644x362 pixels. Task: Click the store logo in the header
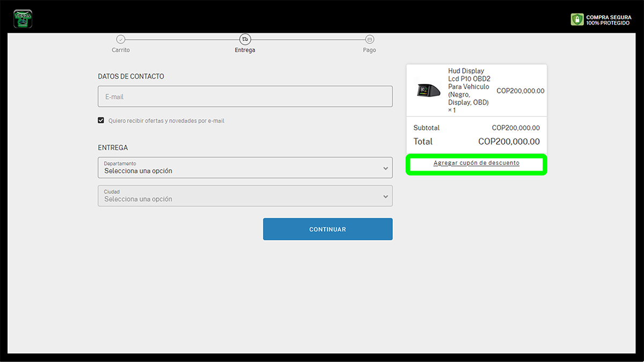(x=23, y=19)
